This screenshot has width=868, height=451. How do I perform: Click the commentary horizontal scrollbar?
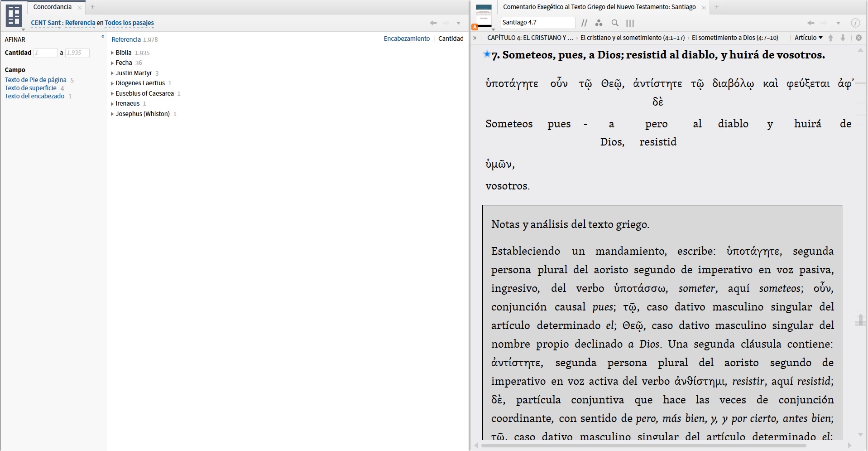(644, 446)
